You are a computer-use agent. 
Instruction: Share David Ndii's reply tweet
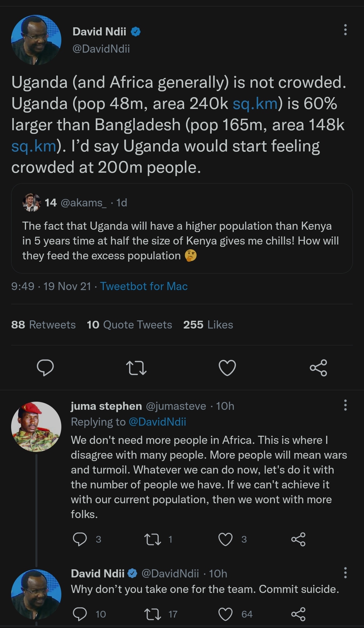(x=298, y=614)
